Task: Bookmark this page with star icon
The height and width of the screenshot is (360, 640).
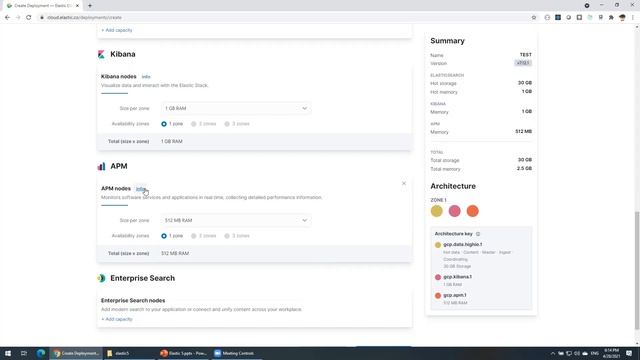Action: tap(533, 18)
